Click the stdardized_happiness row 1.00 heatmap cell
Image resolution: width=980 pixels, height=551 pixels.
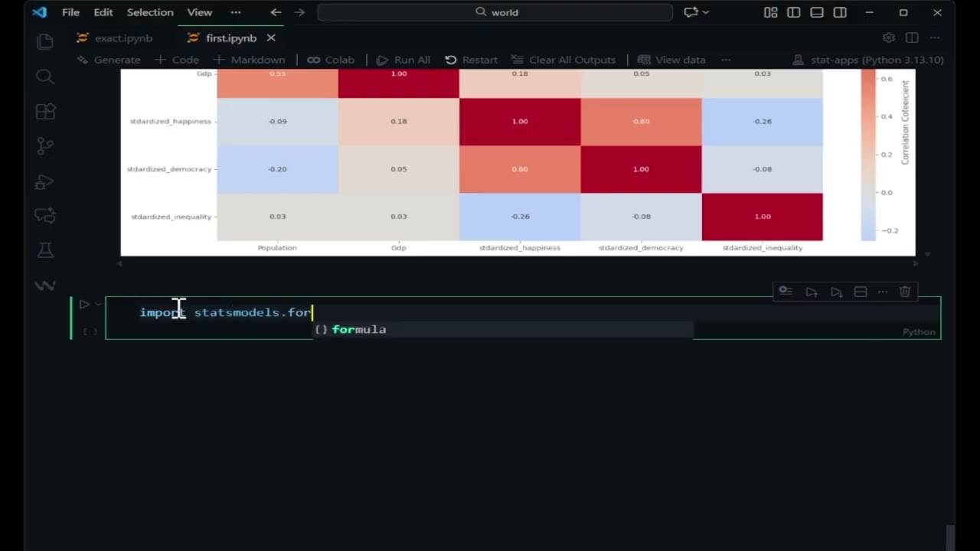click(520, 122)
